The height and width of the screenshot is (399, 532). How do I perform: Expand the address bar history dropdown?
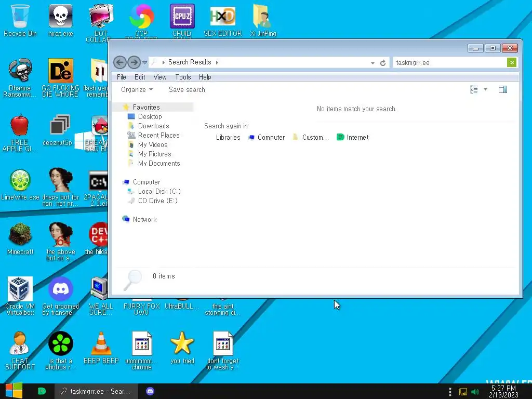click(x=373, y=63)
